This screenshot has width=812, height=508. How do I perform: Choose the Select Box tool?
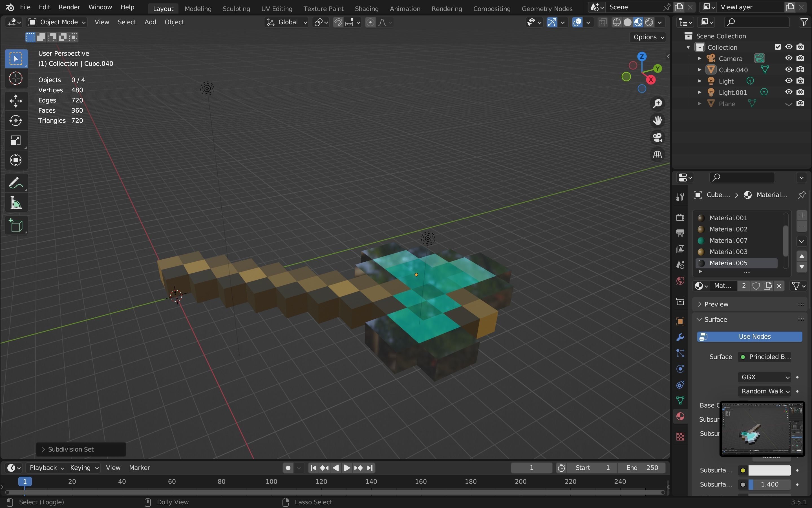click(16, 59)
